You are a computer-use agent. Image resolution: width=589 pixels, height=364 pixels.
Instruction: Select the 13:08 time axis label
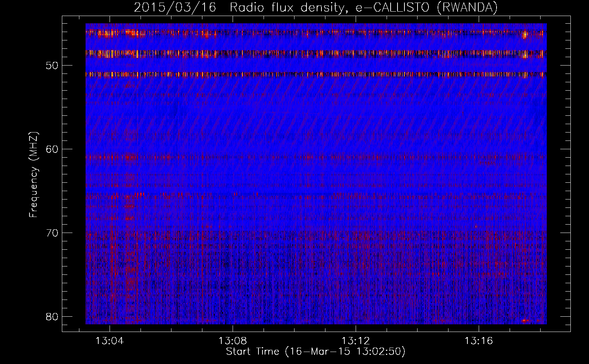point(233,341)
